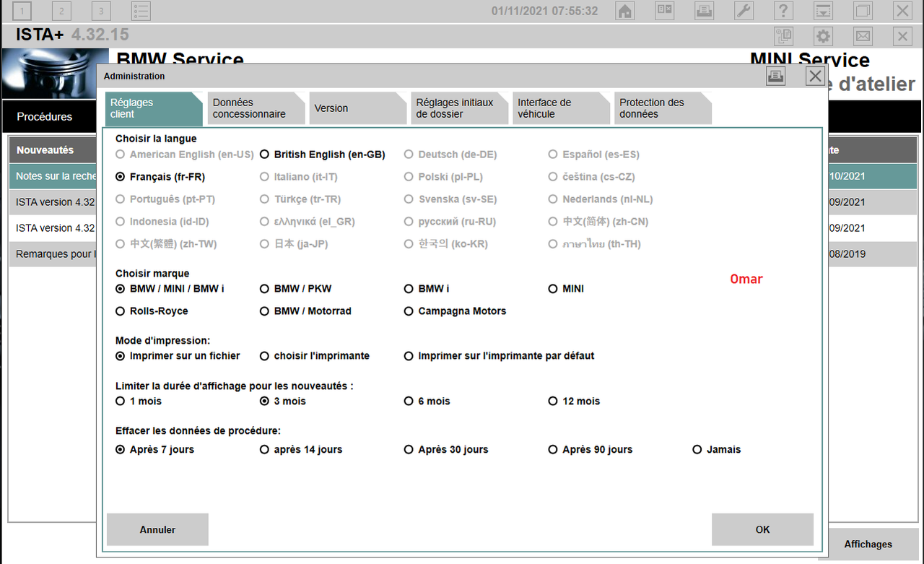Select session slot 2 icon
924x564 pixels.
tap(62, 11)
